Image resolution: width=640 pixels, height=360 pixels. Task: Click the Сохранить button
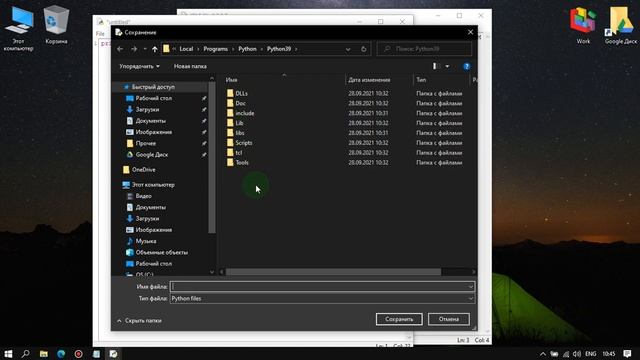(399, 319)
